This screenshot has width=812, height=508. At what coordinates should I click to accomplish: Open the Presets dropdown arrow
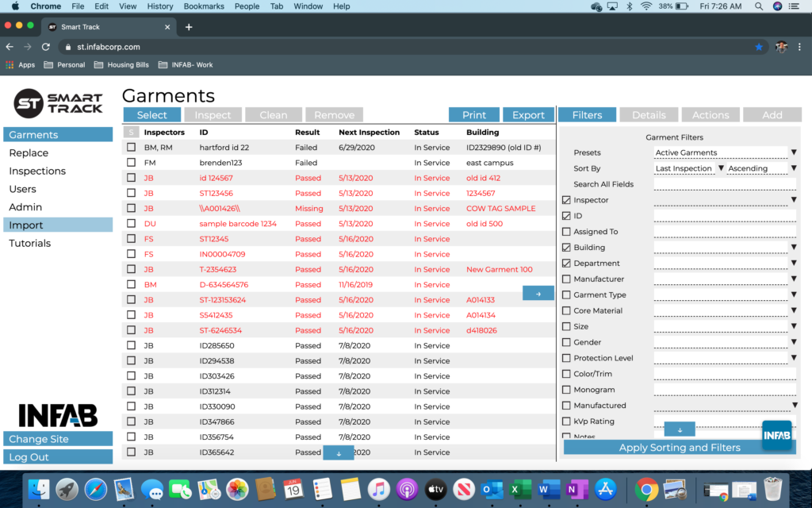pyautogui.click(x=793, y=152)
